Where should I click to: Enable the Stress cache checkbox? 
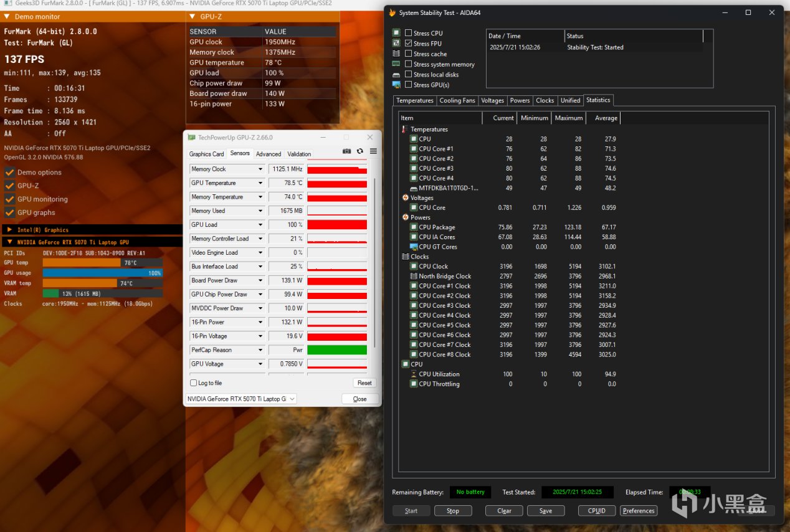coord(408,54)
